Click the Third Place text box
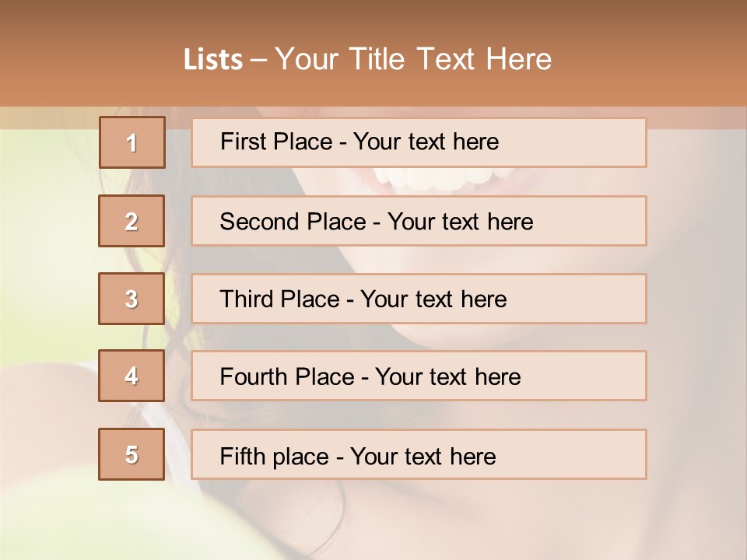Screen dimensions: 747x560 pos(419,299)
